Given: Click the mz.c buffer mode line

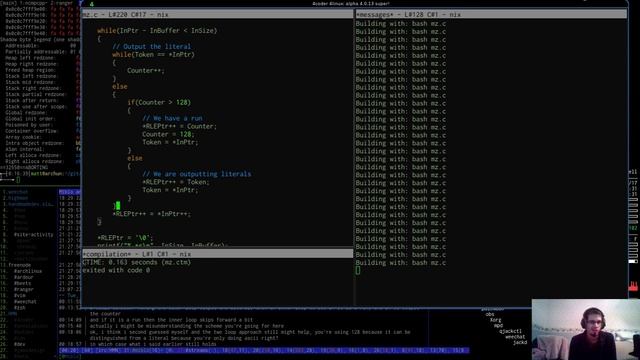Looking at the screenshot, I should tap(218, 14).
